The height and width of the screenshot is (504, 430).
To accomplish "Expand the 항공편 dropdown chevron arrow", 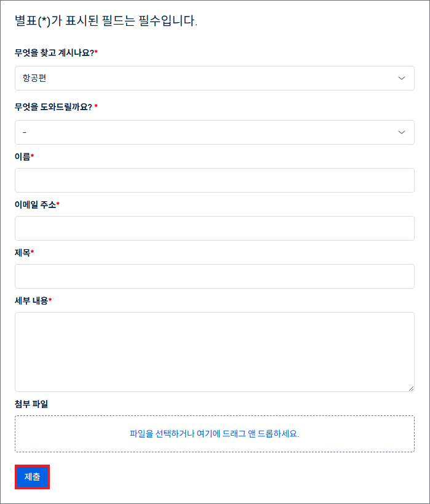I will pyautogui.click(x=402, y=78).
